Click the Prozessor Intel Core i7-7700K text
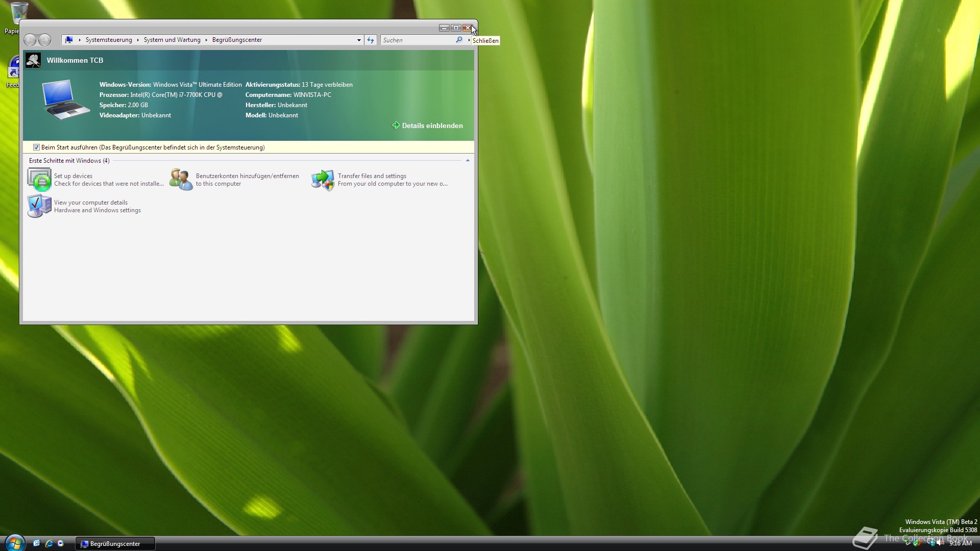 click(x=161, y=95)
